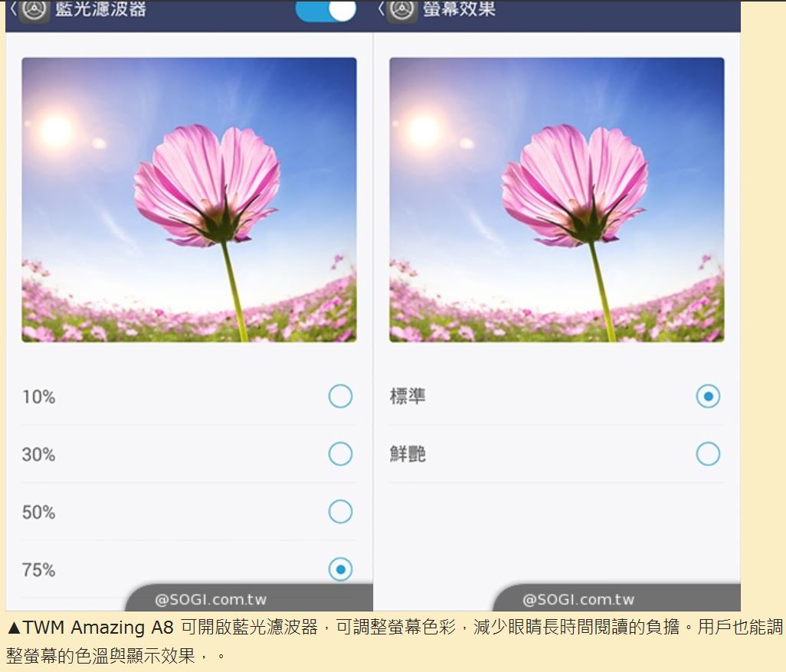
Task: Click left @SOGI.com.tw watermark
Action: click(x=211, y=599)
